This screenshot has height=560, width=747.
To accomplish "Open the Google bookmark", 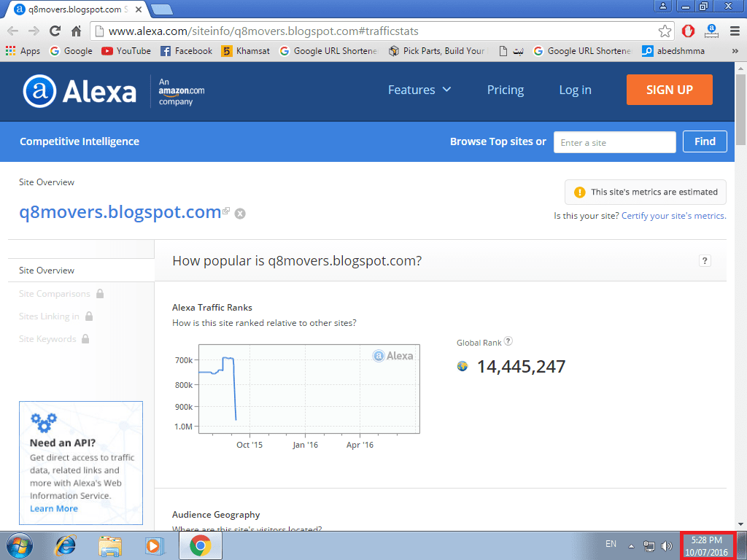I will pyautogui.click(x=71, y=51).
